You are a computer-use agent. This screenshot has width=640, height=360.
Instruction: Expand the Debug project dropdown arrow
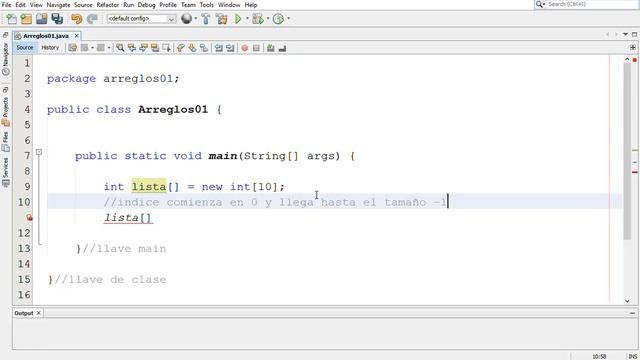point(268,19)
